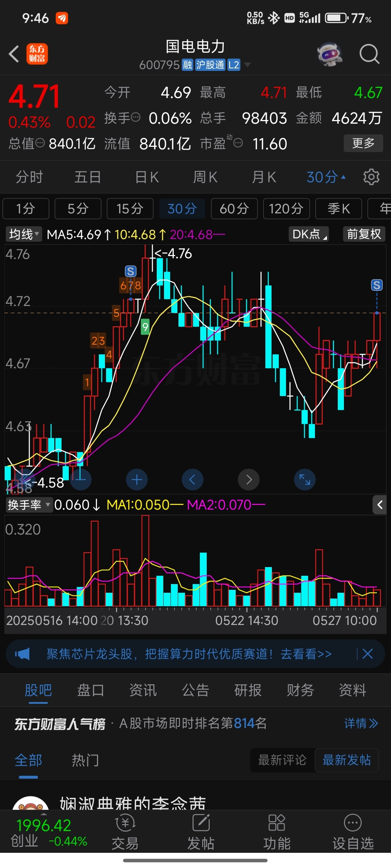The height and width of the screenshot is (868, 391).
Task: Collapse indicator panel side arrow
Action: click(x=380, y=505)
